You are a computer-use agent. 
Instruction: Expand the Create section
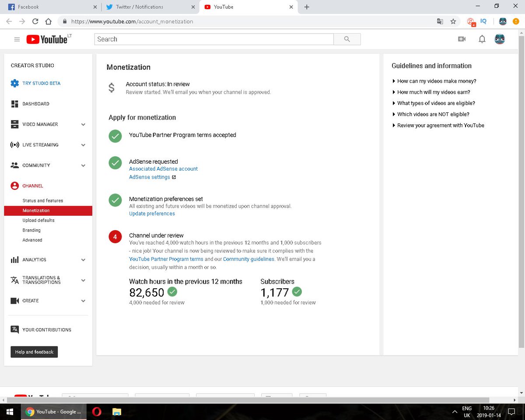tap(83, 301)
